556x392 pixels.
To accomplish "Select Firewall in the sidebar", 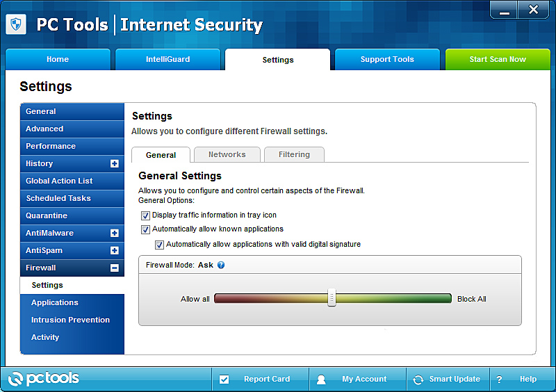I will pyautogui.click(x=72, y=268).
